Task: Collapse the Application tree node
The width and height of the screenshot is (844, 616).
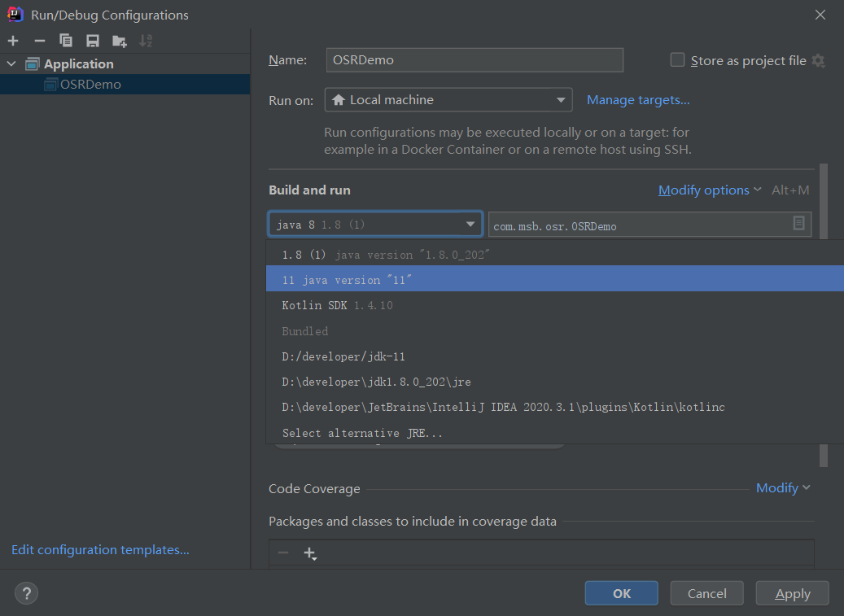Action: [x=11, y=63]
